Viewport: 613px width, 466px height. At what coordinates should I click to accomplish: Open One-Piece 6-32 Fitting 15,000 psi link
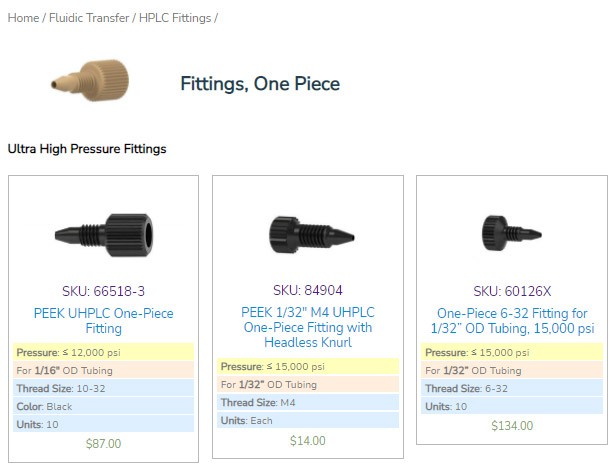click(x=512, y=321)
